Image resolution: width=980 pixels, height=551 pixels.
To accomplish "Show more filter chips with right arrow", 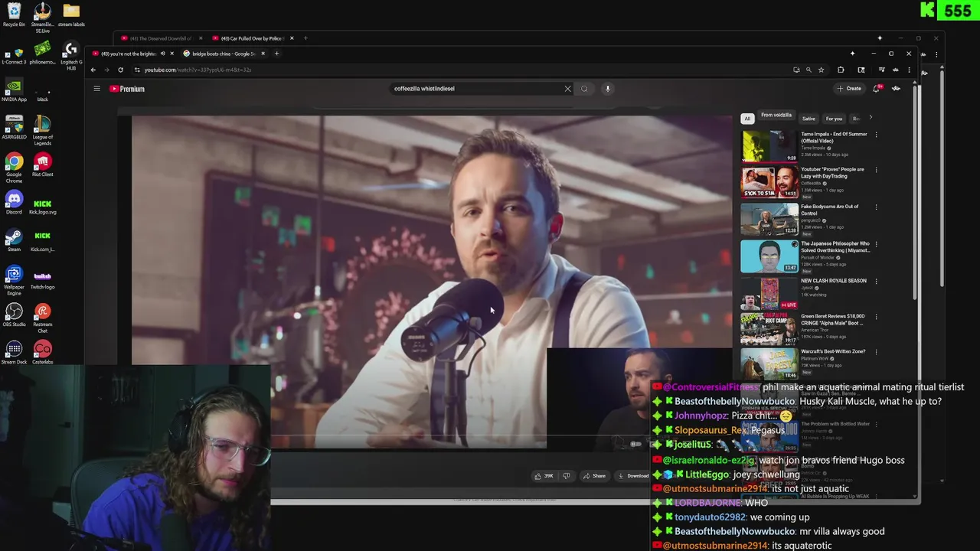I will [870, 118].
